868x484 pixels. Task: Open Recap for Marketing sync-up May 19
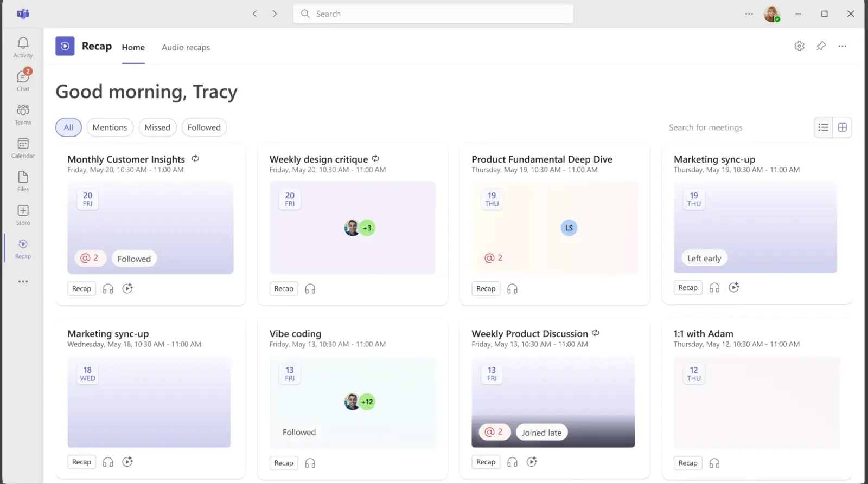point(688,288)
